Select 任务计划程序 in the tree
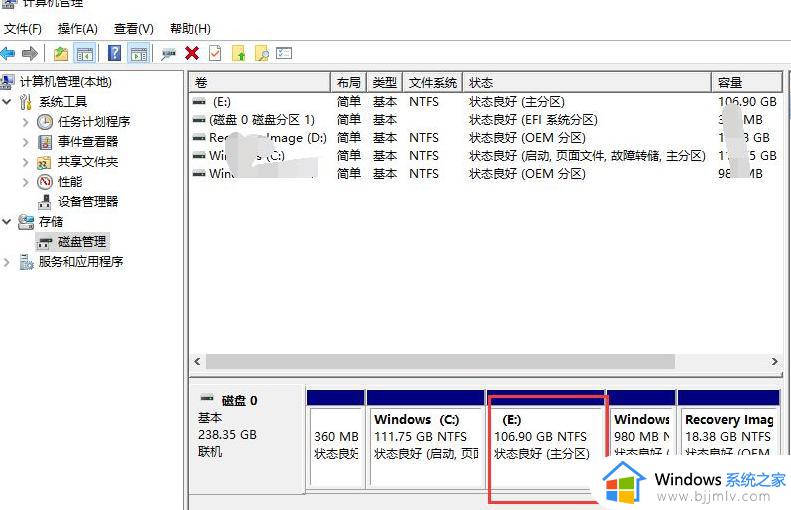The image size is (791, 510). point(94,122)
